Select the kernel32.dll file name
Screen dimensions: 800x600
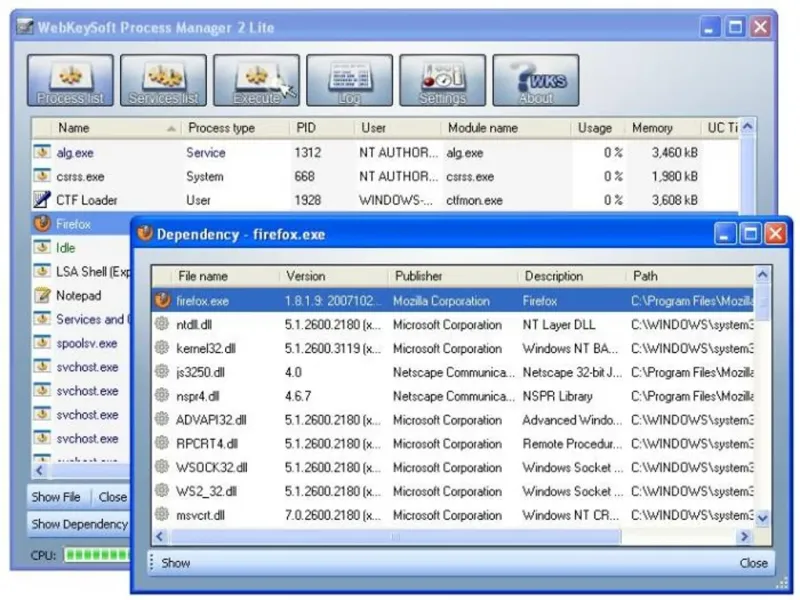(x=206, y=348)
